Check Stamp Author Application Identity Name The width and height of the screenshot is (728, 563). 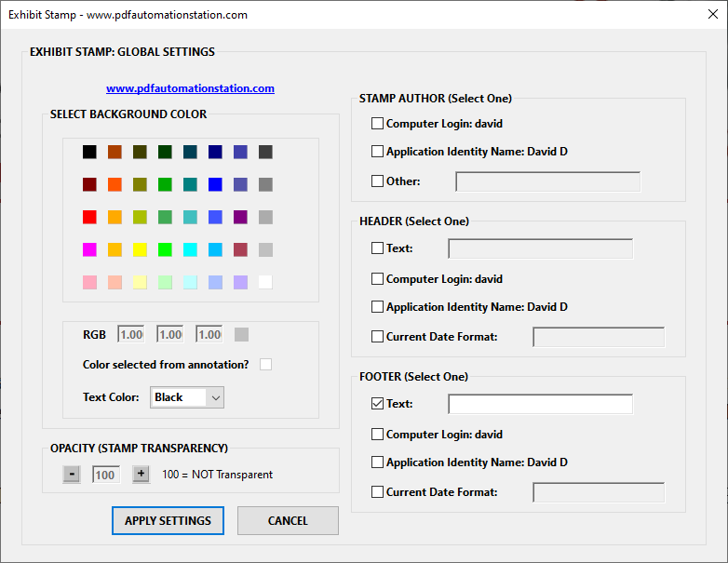(377, 152)
